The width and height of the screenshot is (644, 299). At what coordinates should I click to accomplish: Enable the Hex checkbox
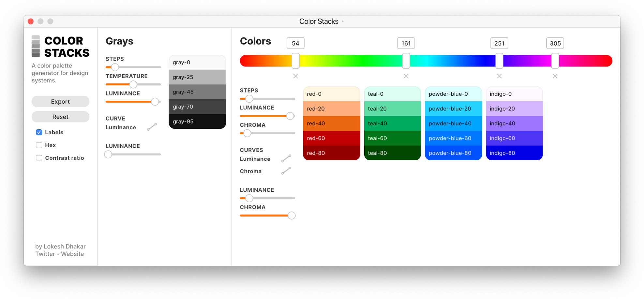pos(39,145)
